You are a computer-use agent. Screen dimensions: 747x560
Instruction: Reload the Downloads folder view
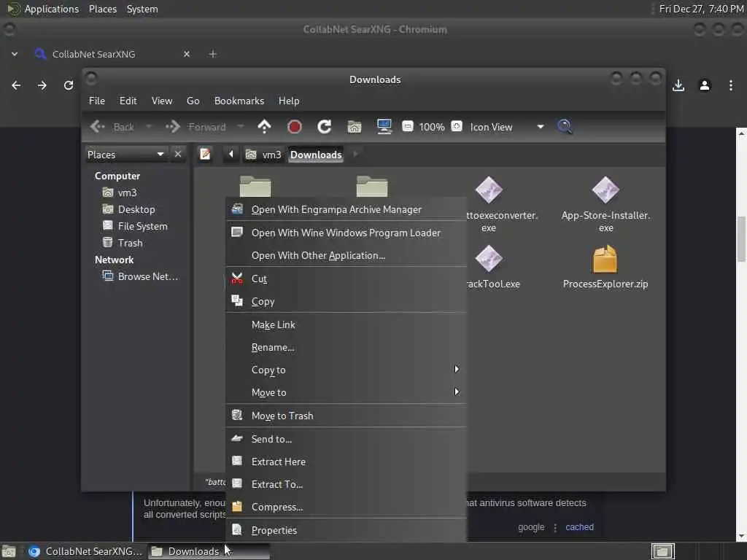pos(325,127)
